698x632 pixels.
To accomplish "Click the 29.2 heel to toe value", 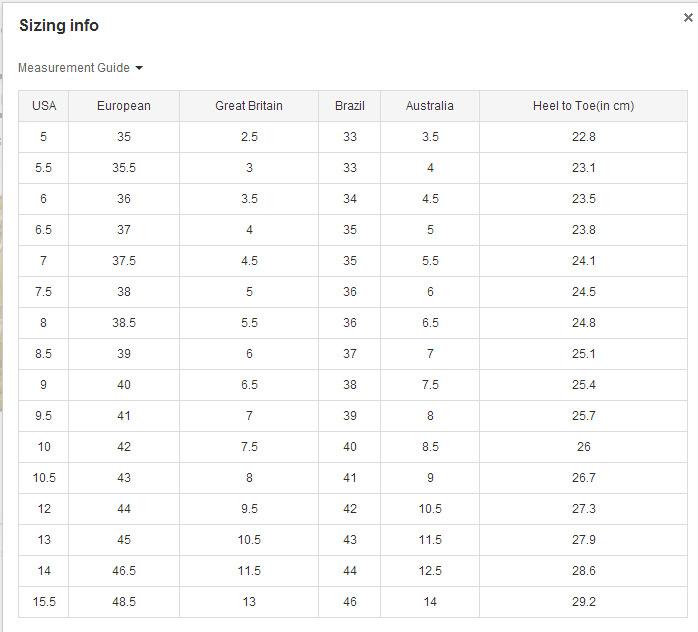I will pos(583,602).
